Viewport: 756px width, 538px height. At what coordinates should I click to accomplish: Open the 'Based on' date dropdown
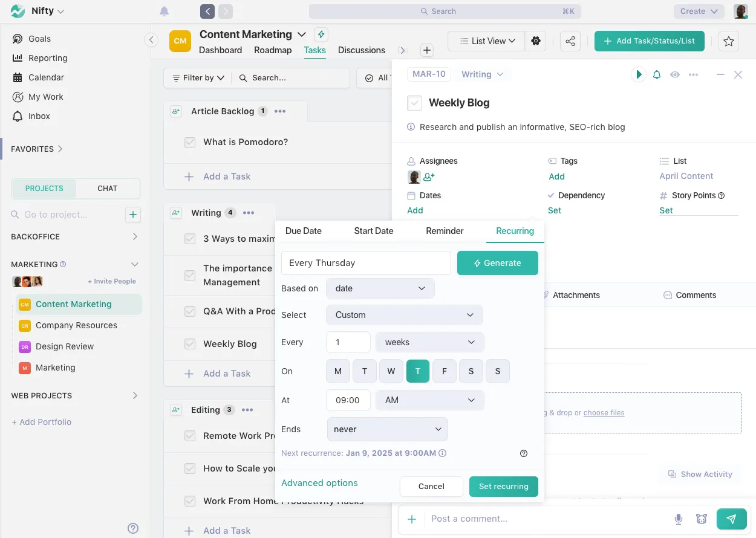coord(380,288)
